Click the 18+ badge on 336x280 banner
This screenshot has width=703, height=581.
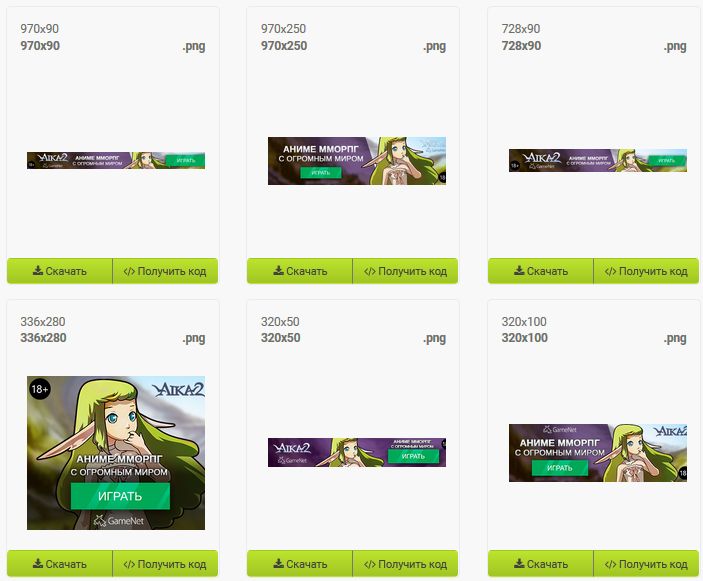[x=39, y=389]
